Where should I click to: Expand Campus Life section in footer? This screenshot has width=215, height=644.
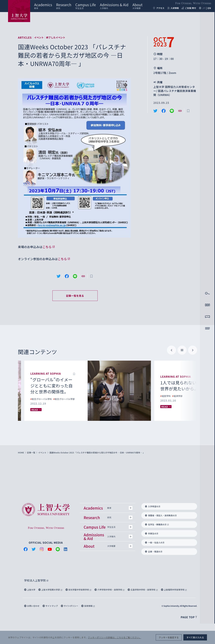pyautogui.click(x=130, y=527)
